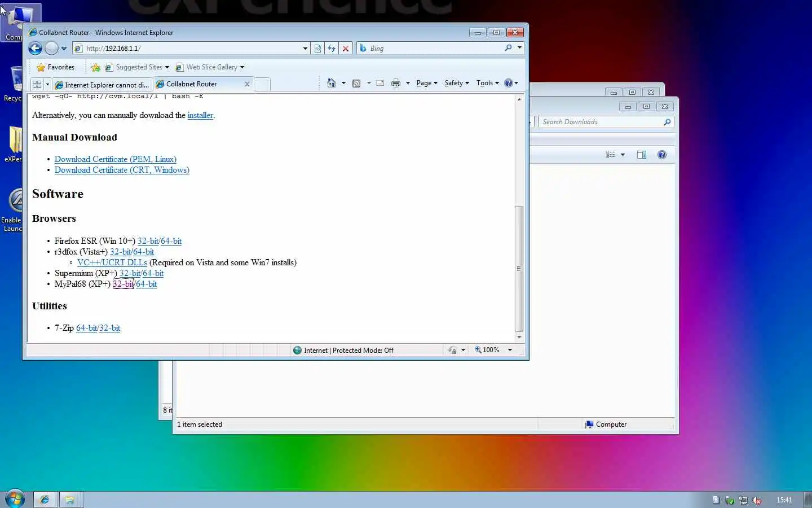Click the scrollbar up arrow

click(519, 99)
